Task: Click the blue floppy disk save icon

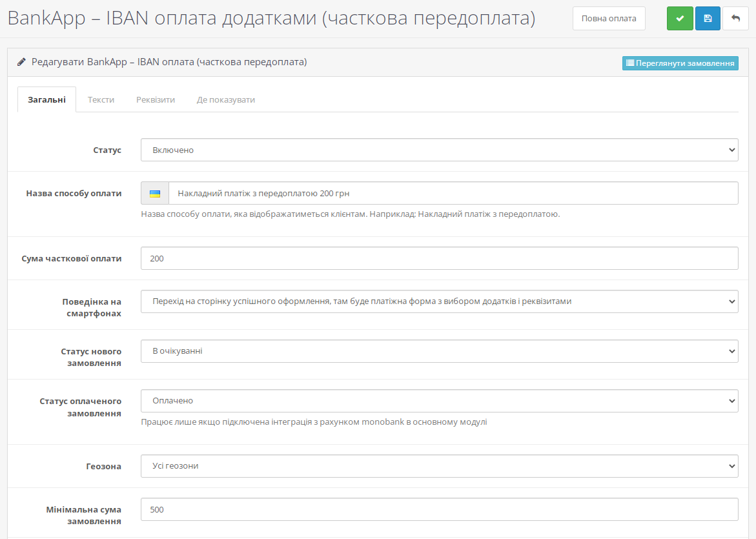Action: pyautogui.click(x=708, y=19)
